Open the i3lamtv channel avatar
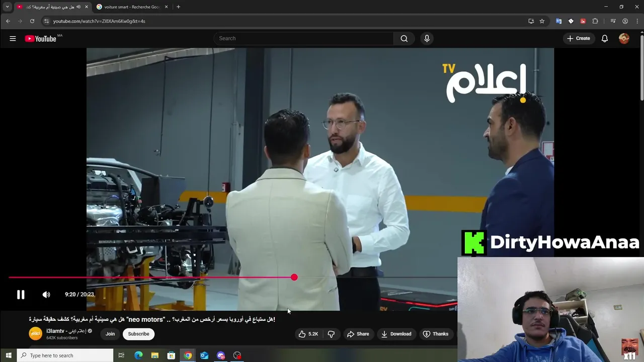The image size is (644, 362). pyautogui.click(x=35, y=334)
